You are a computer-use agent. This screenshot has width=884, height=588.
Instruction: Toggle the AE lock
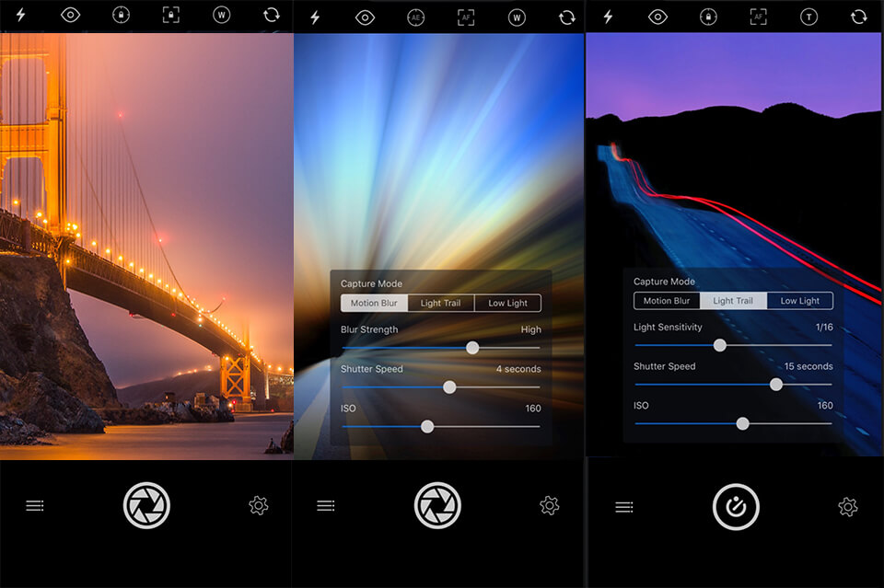[414, 16]
